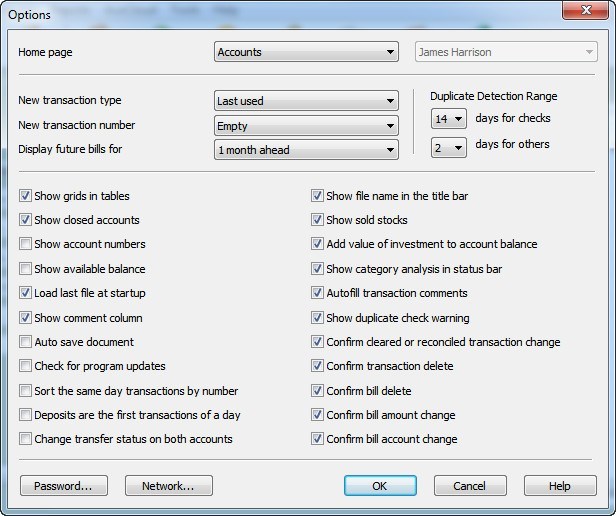Viewport: 616px width, 516px height.
Task: Expand Display future bills for dropdown
Action: (307, 150)
